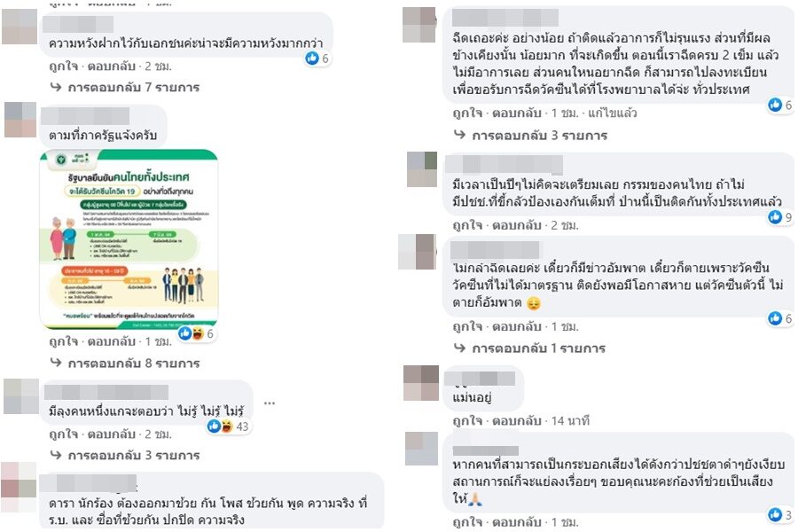This screenshot has width=798, height=532.
Task: Click ตอบกลับ under the ไม่กล้าฉีดเลยค่ะ comment
Action: [x=517, y=326]
